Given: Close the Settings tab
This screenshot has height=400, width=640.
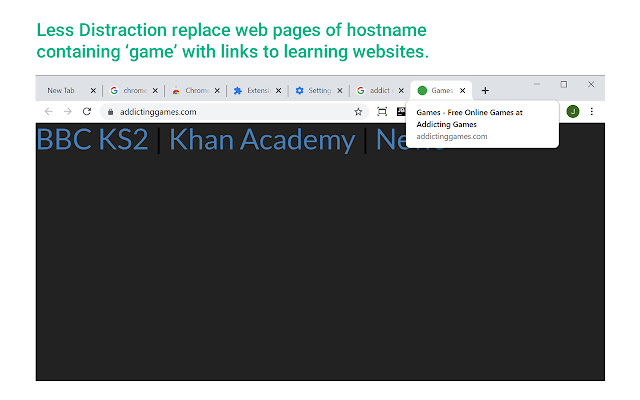Looking at the screenshot, I should (340, 91).
